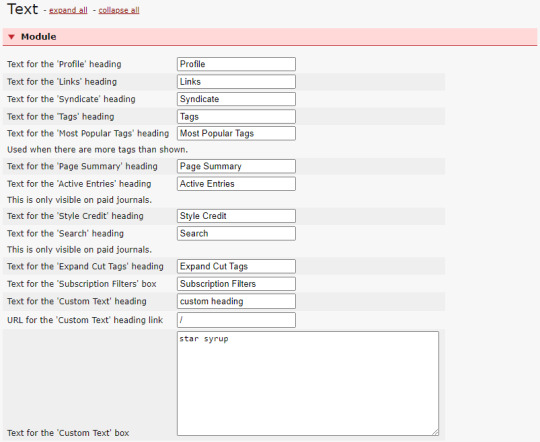This screenshot has width=540, height=442.
Task: Click the label "Text for the 'Links' heading"
Action: (62, 82)
